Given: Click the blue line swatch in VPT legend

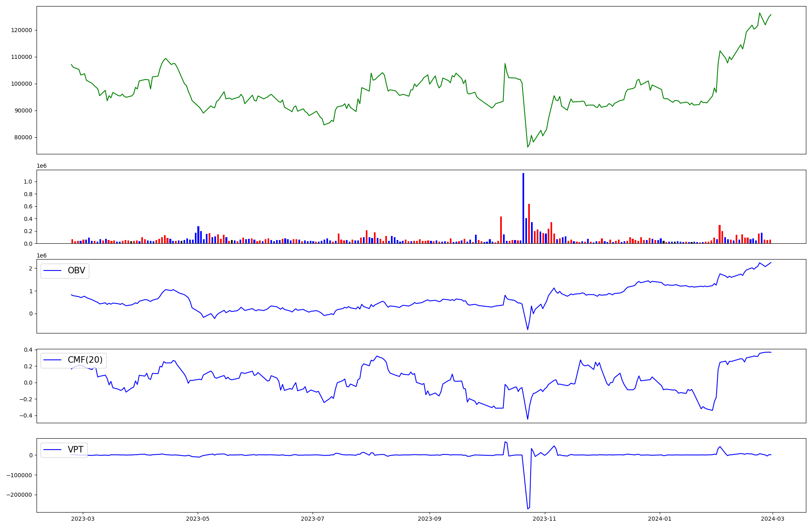Looking at the screenshot, I should [52, 450].
